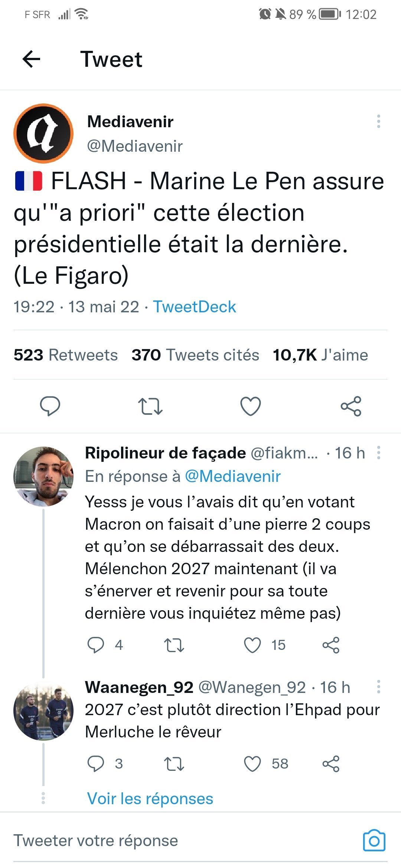Retweet the main Mediavenir tweet
Screen dimensions: 401x868
(x=150, y=406)
